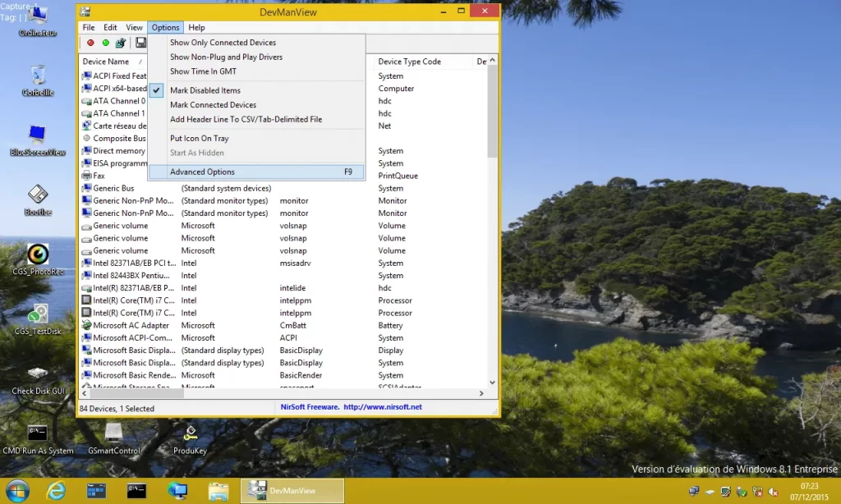The width and height of the screenshot is (841, 504).
Task: Select the Intel 82443BX Pentiu... device row
Action: click(x=283, y=276)
